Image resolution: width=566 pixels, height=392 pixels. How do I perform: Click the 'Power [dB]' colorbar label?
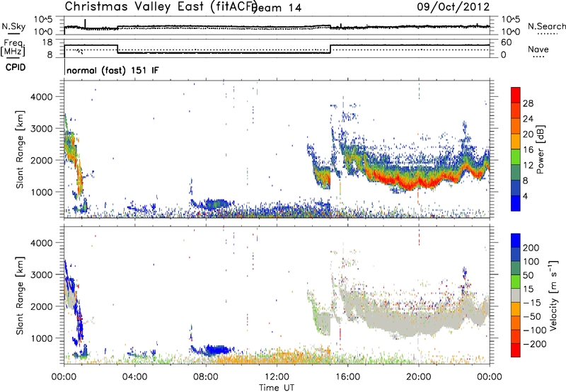pyautogui.click(x=541, y=149)
